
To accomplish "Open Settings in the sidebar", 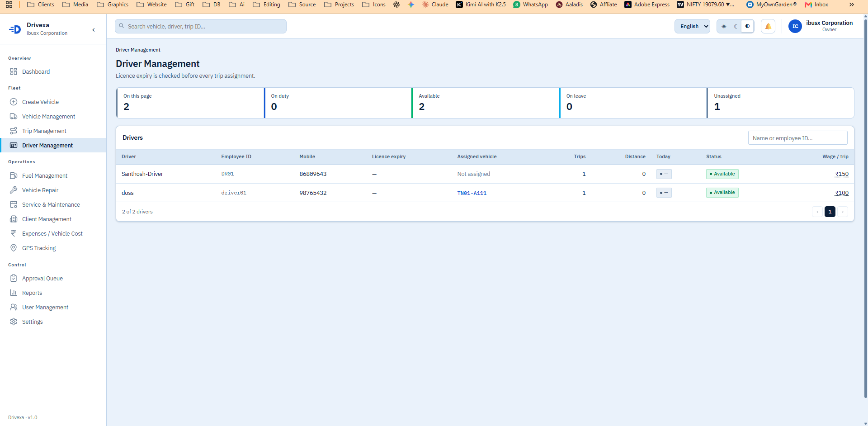I will pos(53,322).
